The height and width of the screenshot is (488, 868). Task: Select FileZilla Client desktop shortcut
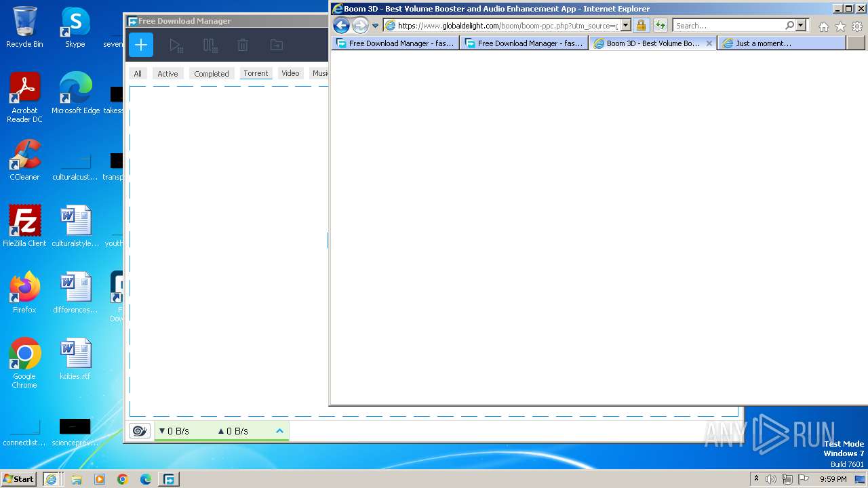point(24,226)
